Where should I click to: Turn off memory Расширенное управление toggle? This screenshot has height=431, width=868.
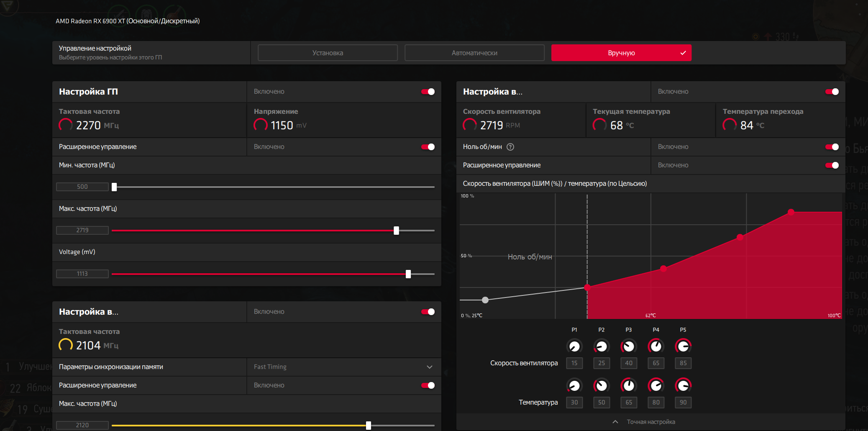(428, 385)
